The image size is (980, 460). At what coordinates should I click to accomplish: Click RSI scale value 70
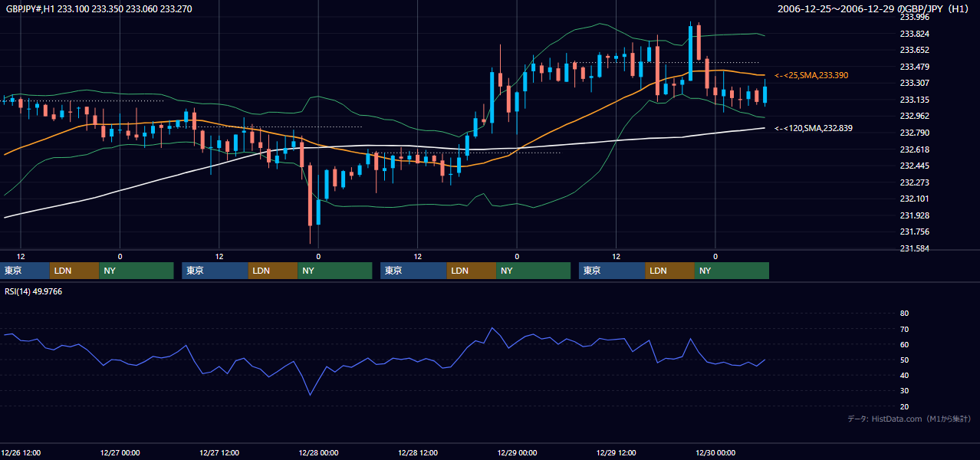[904, 329]
